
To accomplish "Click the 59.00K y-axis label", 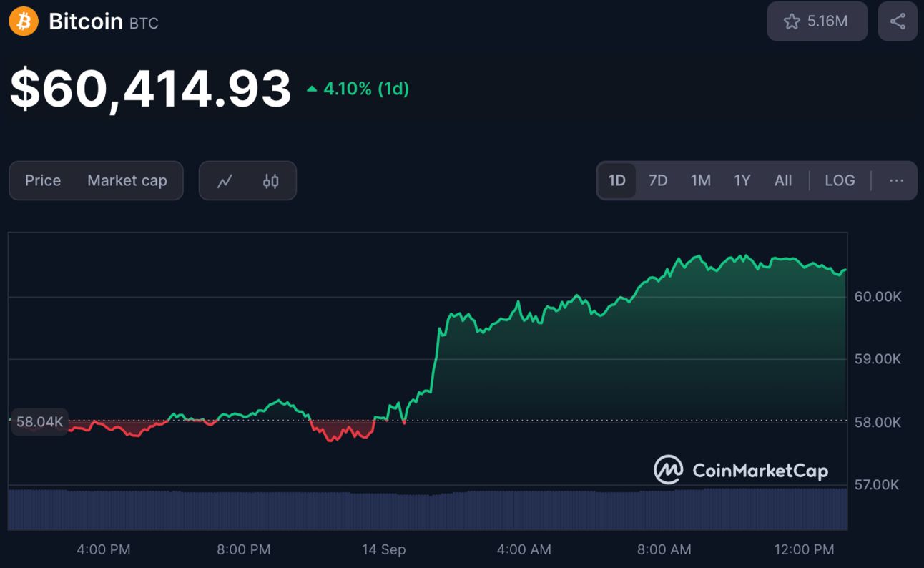I will point(878,359).
